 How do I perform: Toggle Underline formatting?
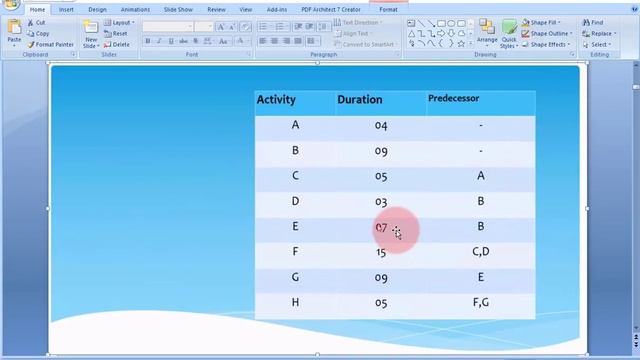(x=171, y=41)
